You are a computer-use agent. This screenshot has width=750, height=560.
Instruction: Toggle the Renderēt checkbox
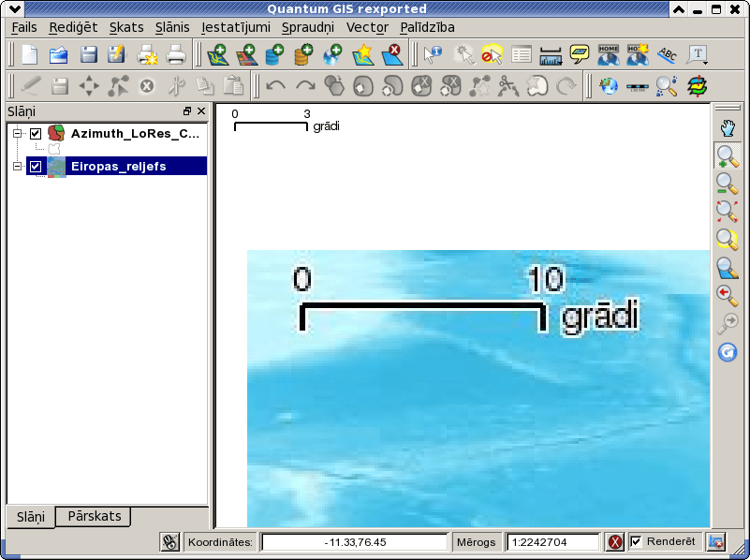[636, 541]
